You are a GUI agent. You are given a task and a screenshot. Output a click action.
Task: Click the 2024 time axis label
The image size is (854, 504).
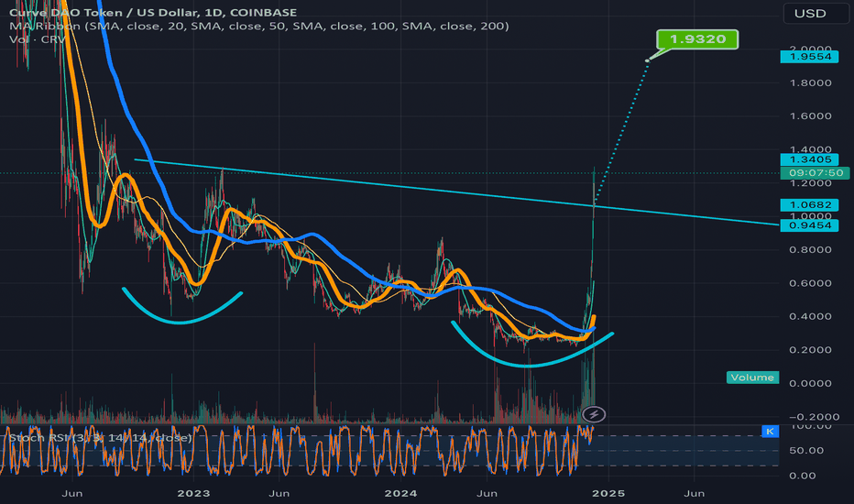[x=400, y=493]
